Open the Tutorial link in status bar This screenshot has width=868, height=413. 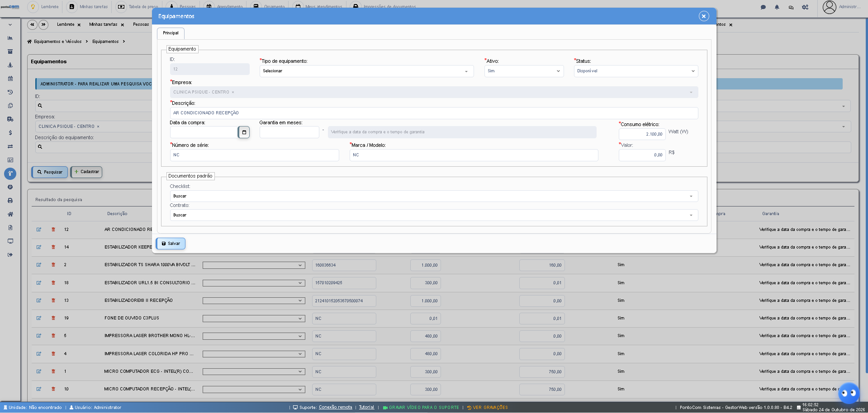(x=366, y=407)
